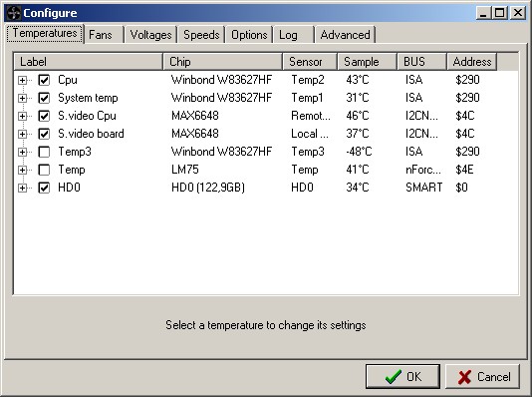This screenshot has height=397, width=532.
Task: Uncheck the S.video Cpu checkbox
Action: pyautogui.click(x=44, y=116)
